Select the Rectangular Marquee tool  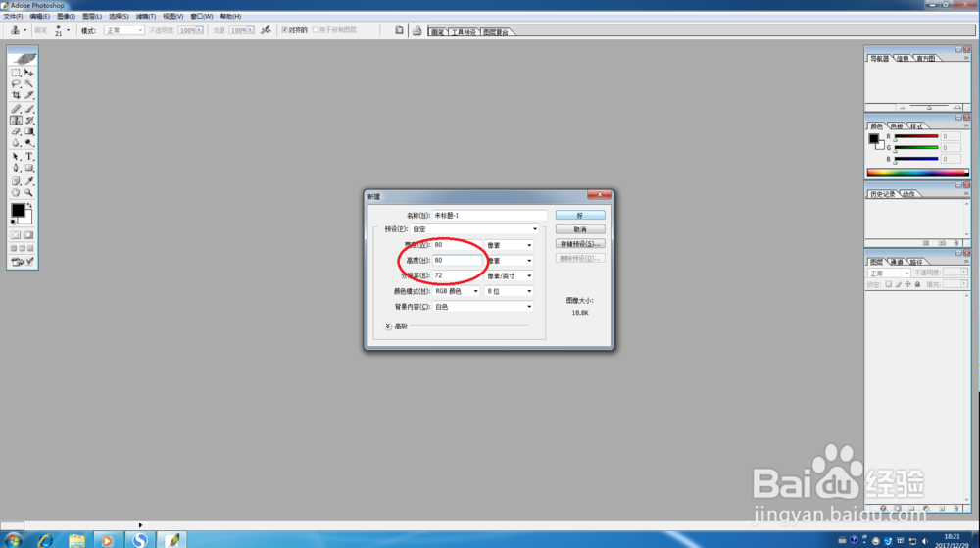click(16, 73)
